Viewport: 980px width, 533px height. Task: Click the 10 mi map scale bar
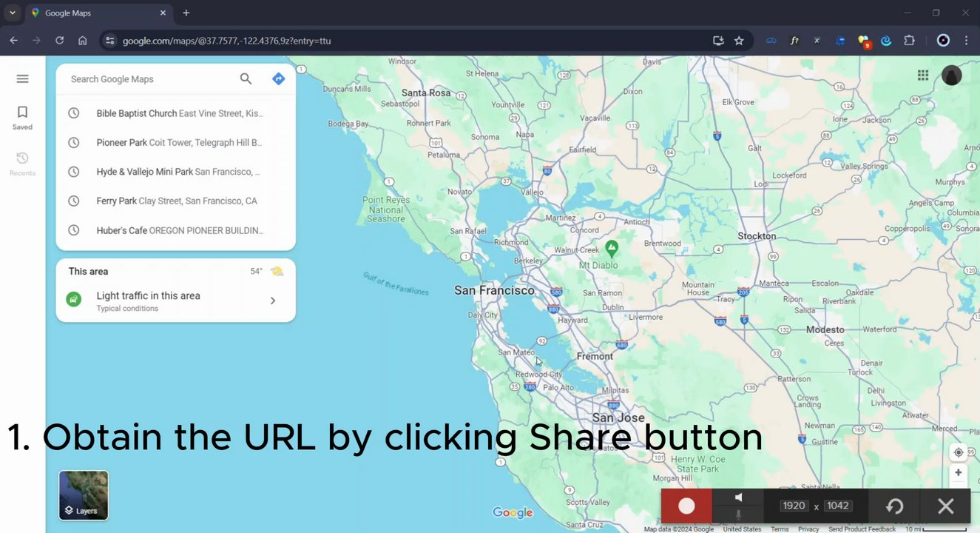pyautogui.click(x=936, y=529)
